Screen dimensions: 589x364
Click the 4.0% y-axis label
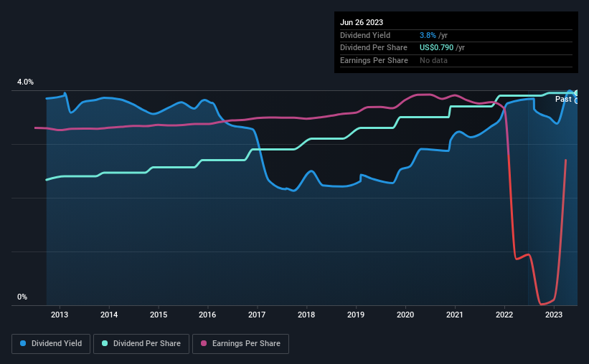click(x=25, y=82)
